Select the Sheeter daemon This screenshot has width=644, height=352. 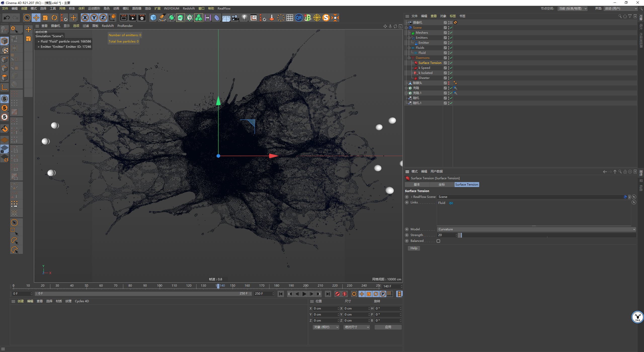point(424,78)
